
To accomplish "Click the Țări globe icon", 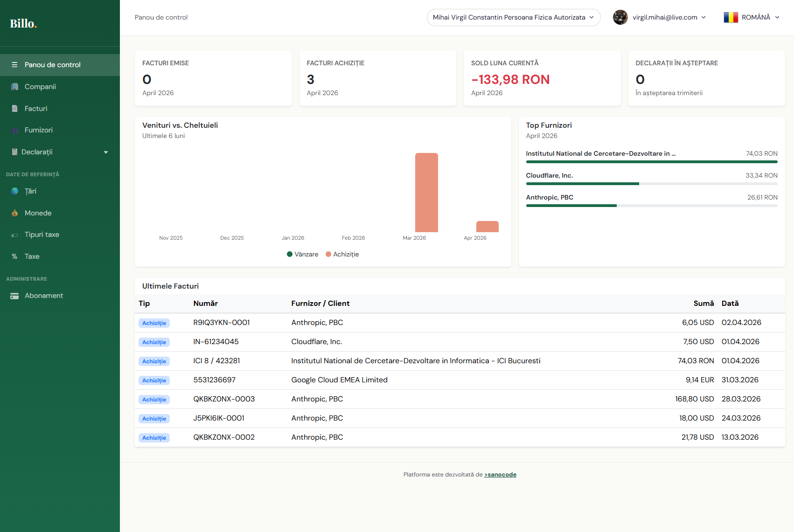I will (14, 191).
